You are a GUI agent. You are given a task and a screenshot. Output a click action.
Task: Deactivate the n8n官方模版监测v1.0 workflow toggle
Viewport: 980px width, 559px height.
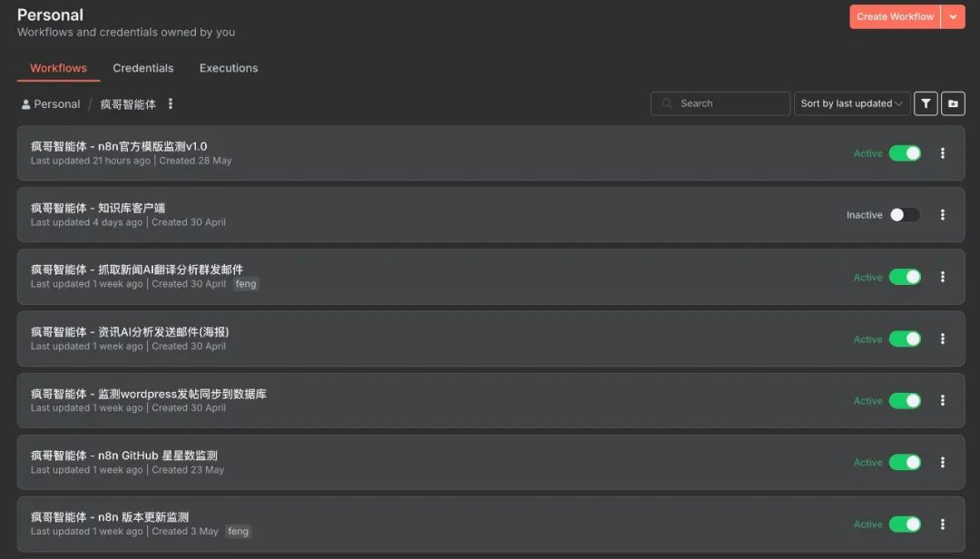(905, 153)
